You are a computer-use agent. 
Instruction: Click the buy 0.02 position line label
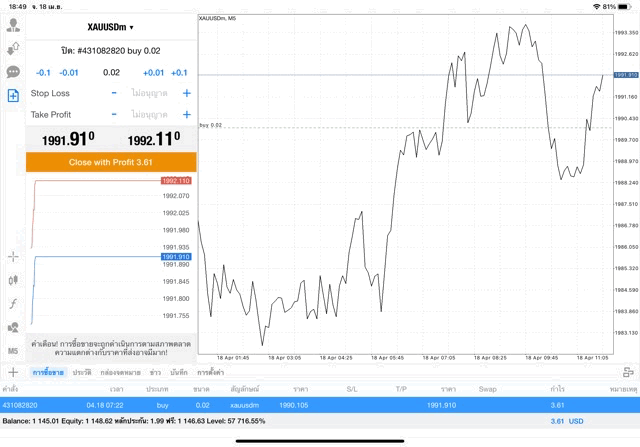coord(211,125)
